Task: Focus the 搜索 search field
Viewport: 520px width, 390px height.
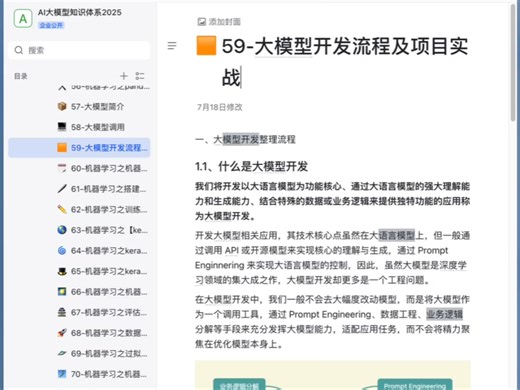Action: pos(79,50)
